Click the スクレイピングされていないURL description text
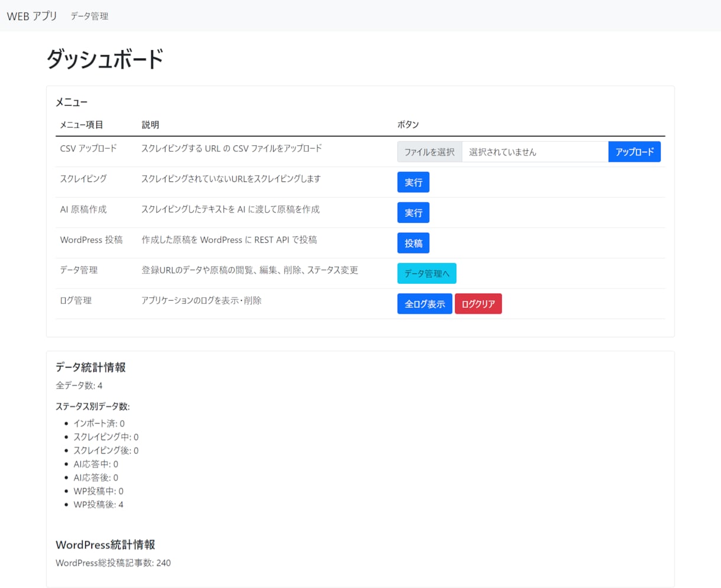The image size is (721, 588). click(x=231, y=178)
